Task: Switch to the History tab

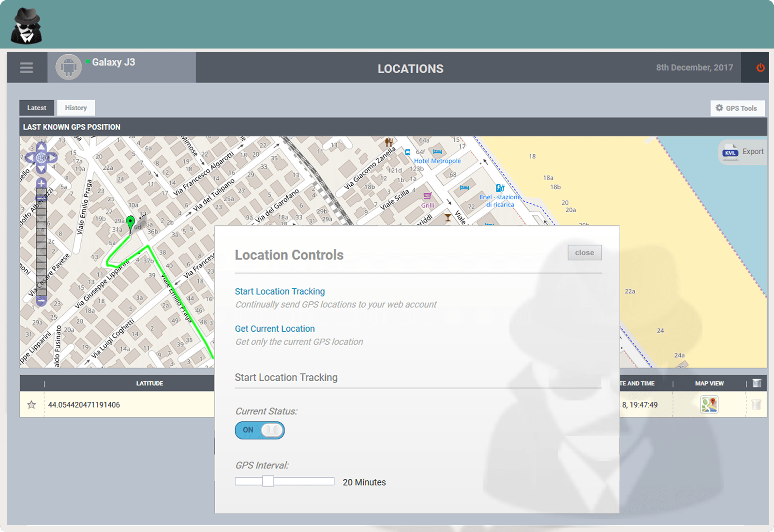Action: (x=75, y=107)
